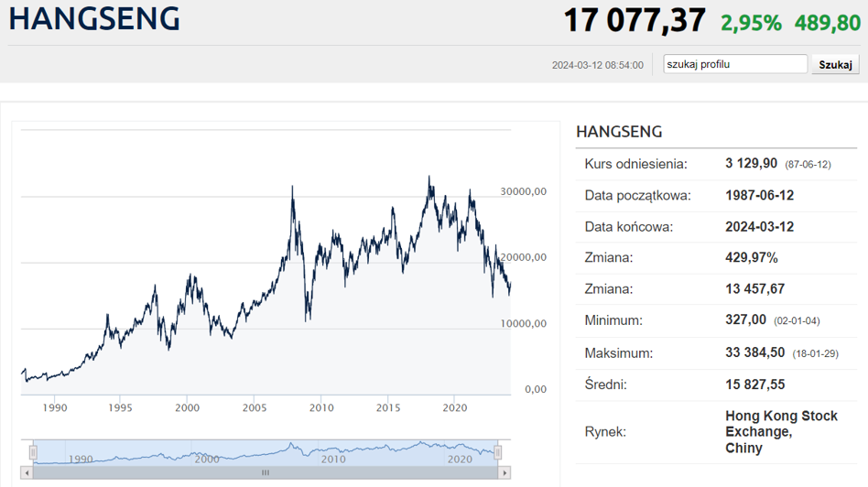This screenshot has height=487, width=868.
Task: Click the Kurs odniesienia value 3 129,90
Action: [751, 164]
